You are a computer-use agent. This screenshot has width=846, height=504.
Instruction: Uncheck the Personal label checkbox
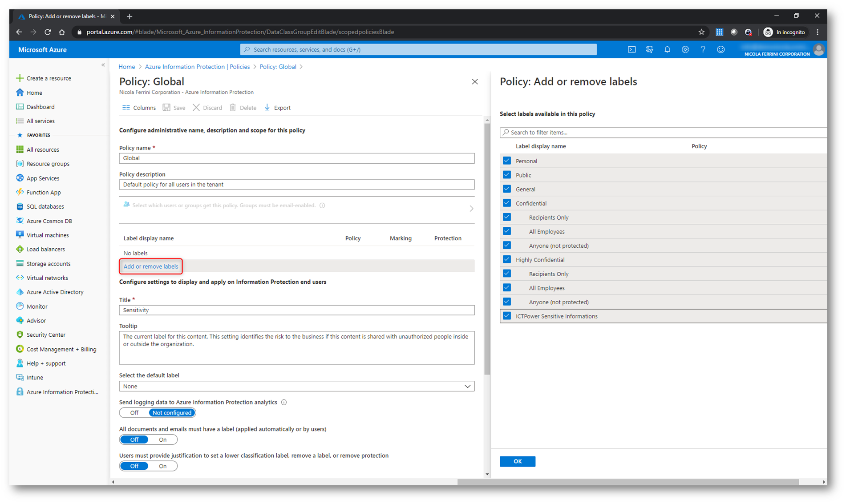(506, 161)
